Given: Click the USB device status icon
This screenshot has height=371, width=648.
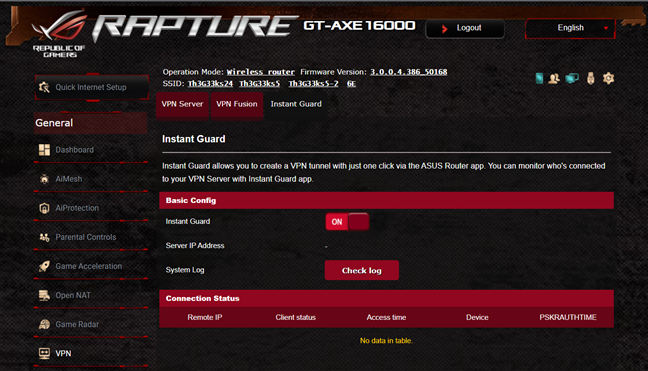Looking at the screenshot, I should (x=591, y=78).
